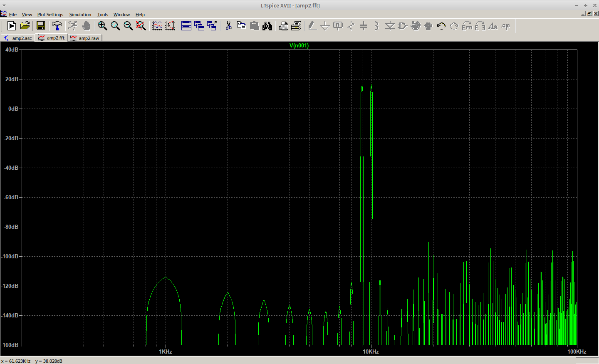The width and height of the screenshot is (599, 364).
Task: Select the Text Aa tool
Action: 493,26
